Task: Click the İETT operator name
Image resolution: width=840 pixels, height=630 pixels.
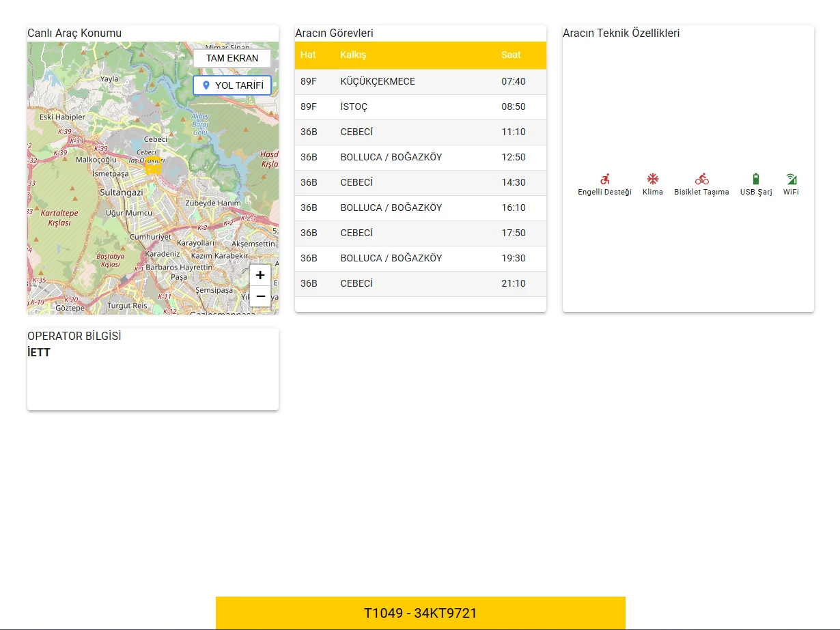Action: point(39,353)
